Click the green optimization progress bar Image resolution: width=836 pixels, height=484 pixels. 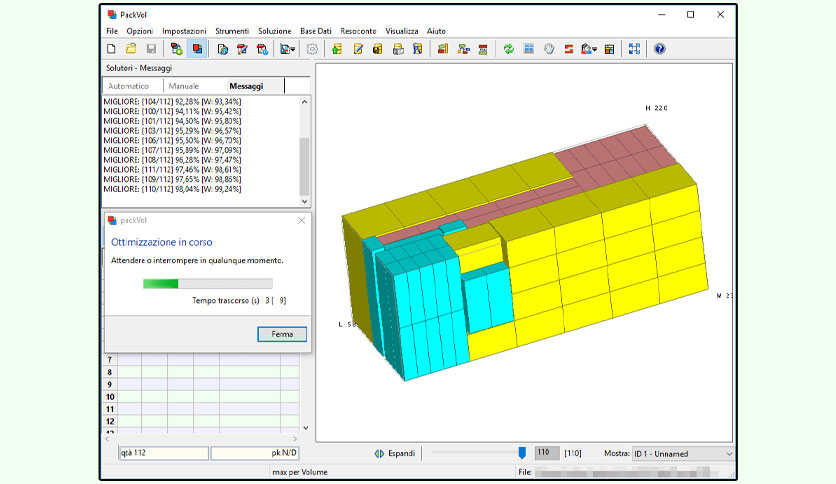pos(208,284)
